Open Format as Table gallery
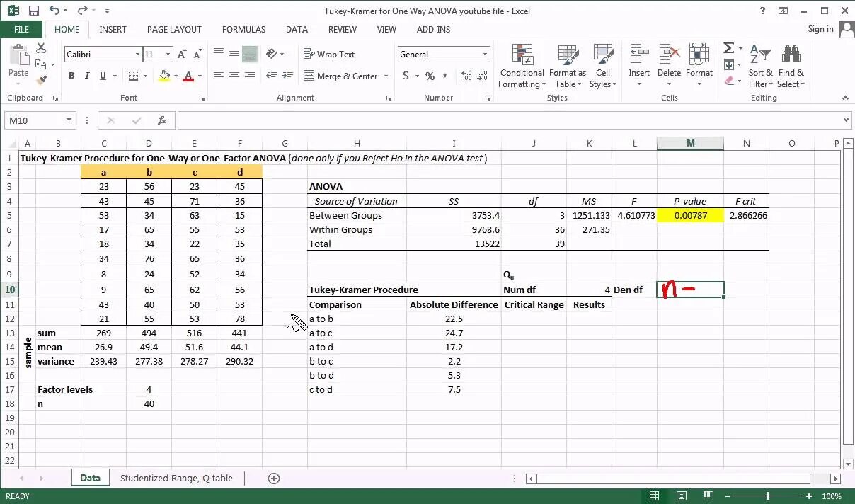Image resolution: width=855 pixels, height=504 pixels. tap(567, 67)
